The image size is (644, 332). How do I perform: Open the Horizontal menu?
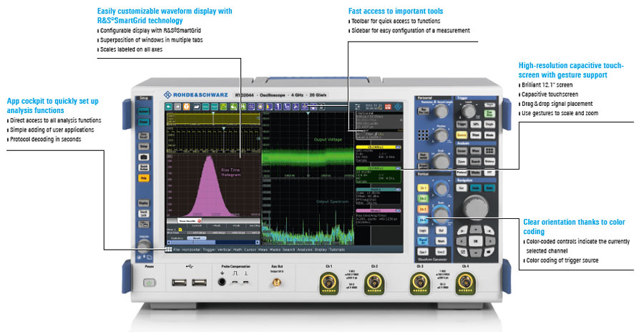click(x=191, y=250)
